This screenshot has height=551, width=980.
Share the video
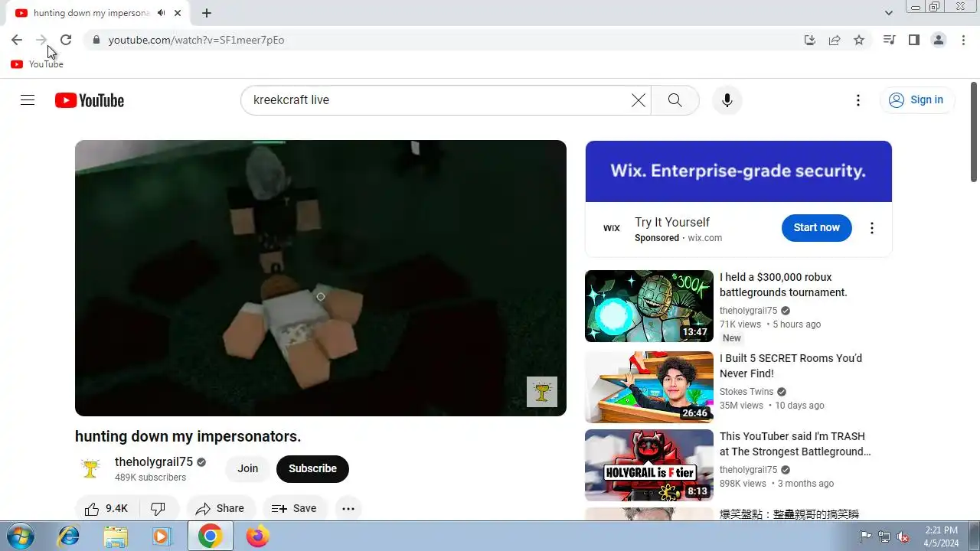(x=220, y=508)
